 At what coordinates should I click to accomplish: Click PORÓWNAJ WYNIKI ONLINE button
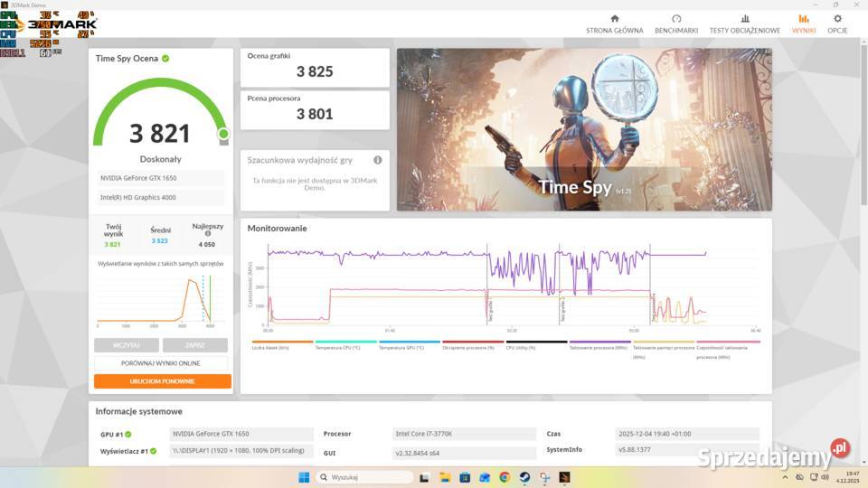click(x=161, y=363)
